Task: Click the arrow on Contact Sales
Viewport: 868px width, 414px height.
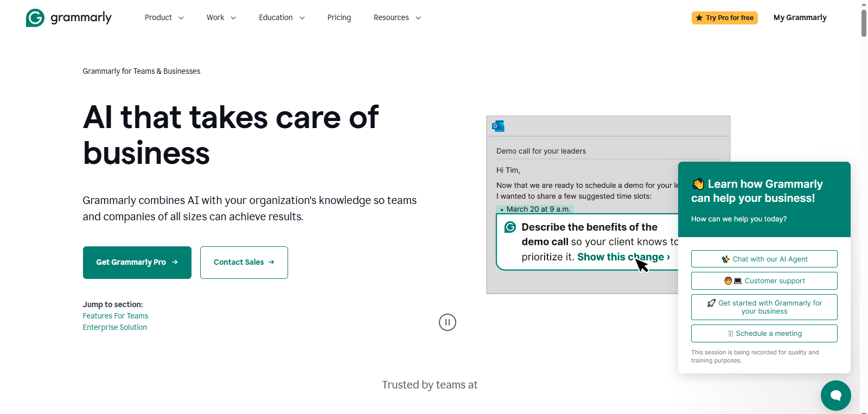Action: (271, 262)
